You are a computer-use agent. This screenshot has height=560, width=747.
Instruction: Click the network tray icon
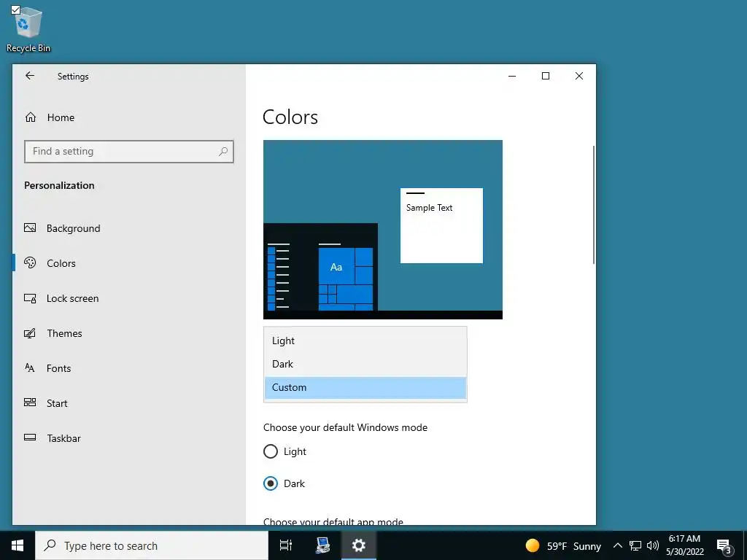[635, 545]
